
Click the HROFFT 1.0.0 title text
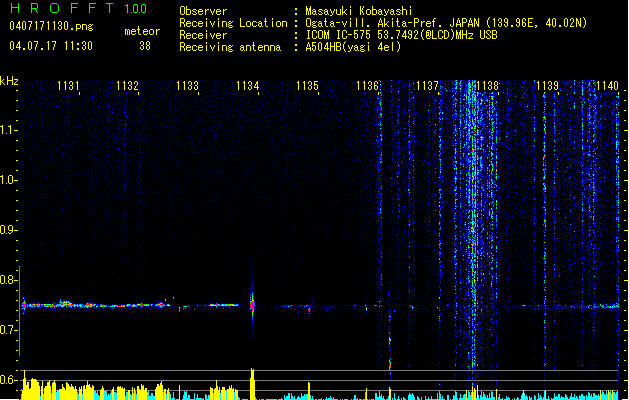click(x=78, y=8)
